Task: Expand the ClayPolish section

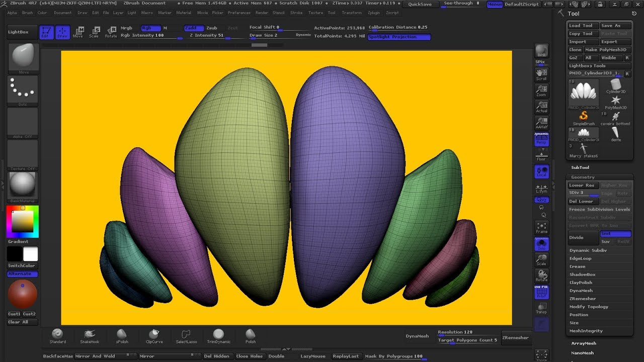Action: [x=581, y=283]
